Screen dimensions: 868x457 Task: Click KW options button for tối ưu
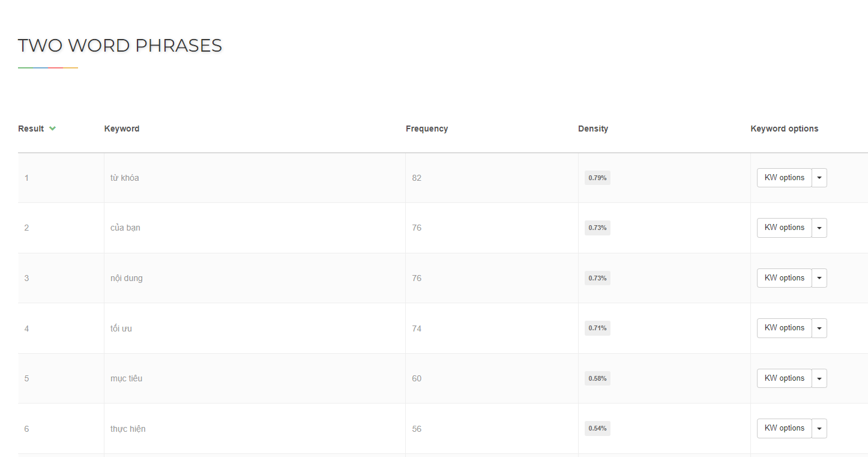(x=784, y=328)
